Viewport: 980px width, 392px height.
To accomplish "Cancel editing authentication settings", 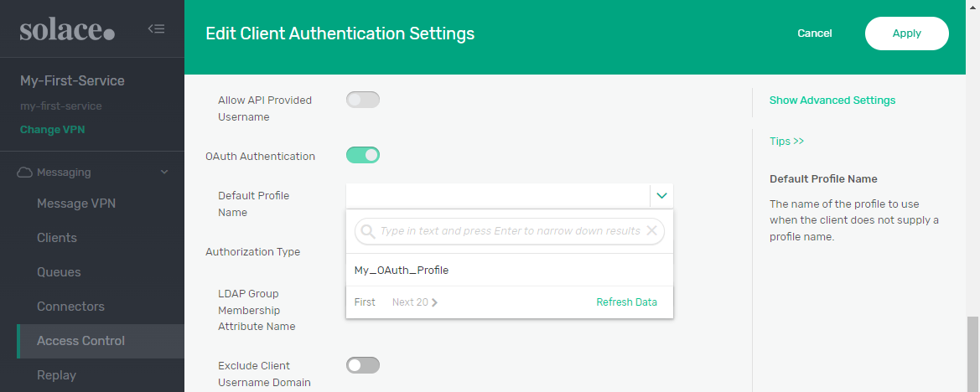I will click(814, 34).
